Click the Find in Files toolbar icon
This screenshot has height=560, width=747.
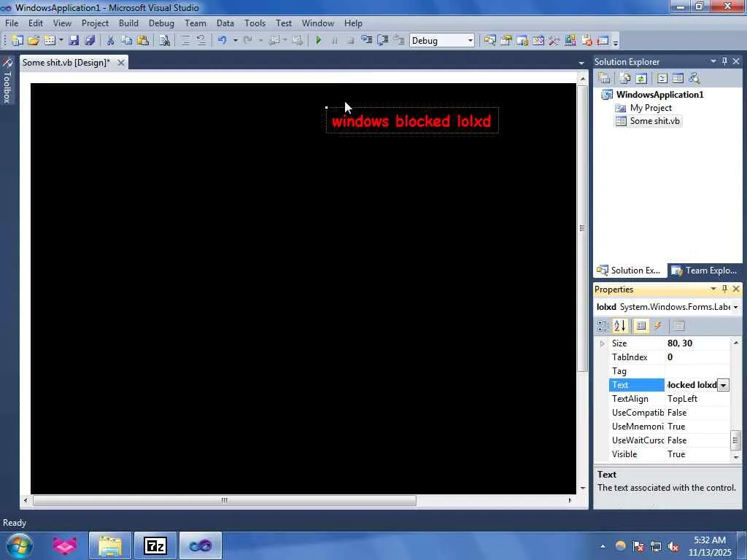click(164, 41)
